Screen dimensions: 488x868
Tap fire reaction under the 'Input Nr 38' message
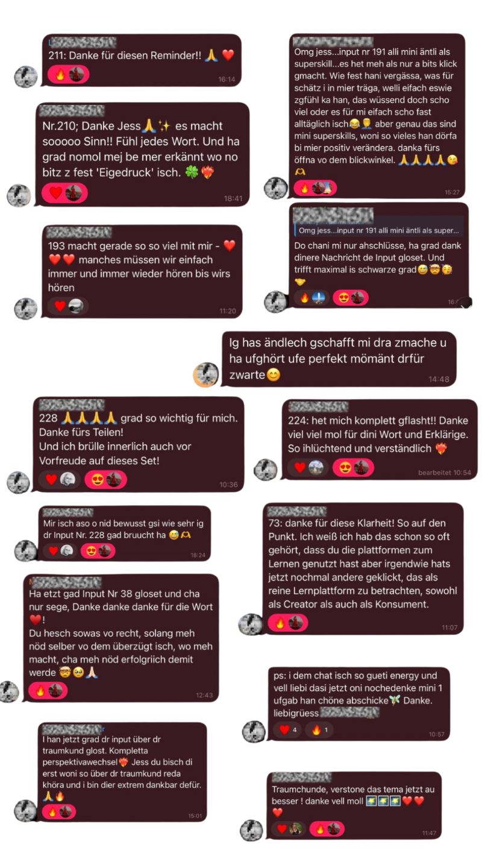click(48, 691)
